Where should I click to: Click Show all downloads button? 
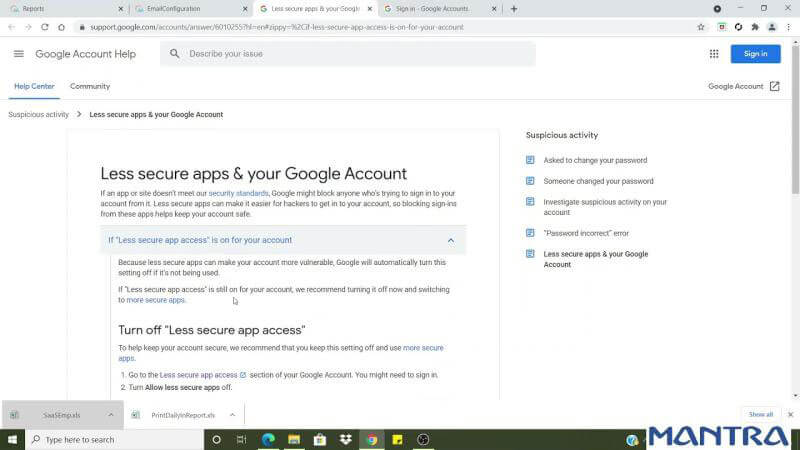(x=761, y=414)
